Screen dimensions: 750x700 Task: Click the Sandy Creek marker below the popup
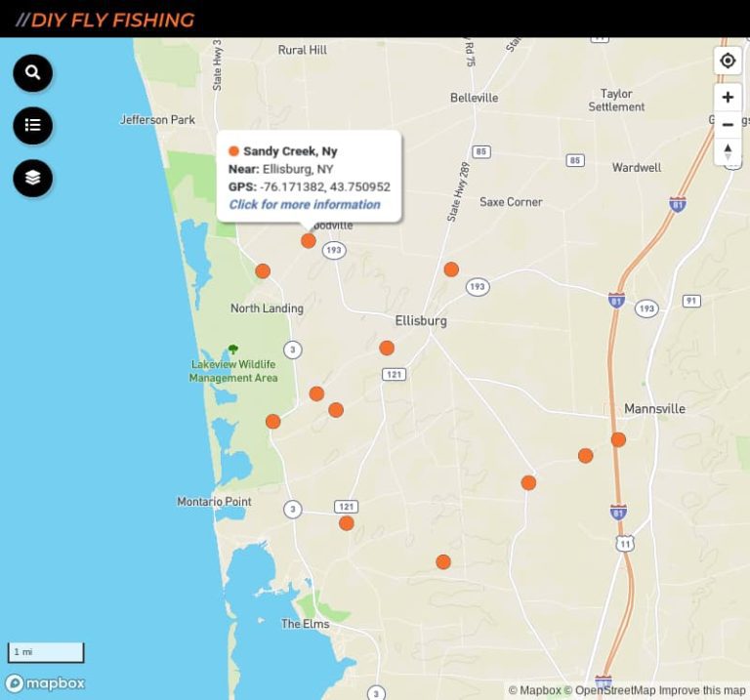(309, 240)
